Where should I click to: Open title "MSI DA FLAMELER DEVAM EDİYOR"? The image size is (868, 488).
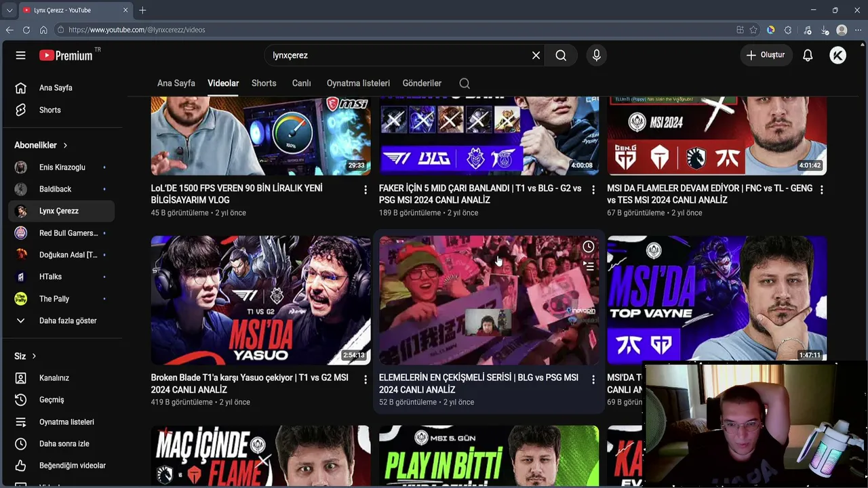pos(709,194)
